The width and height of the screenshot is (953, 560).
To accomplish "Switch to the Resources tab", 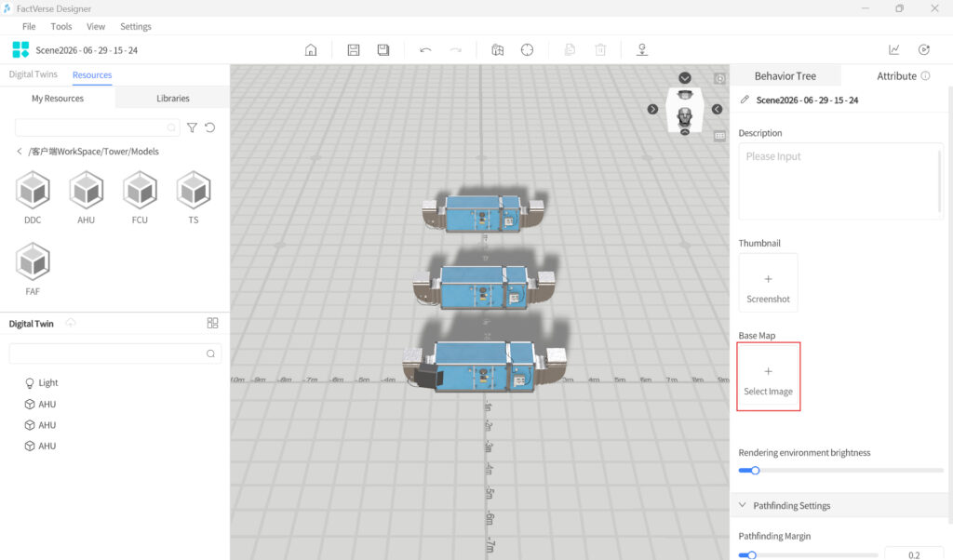I will 92,74.
